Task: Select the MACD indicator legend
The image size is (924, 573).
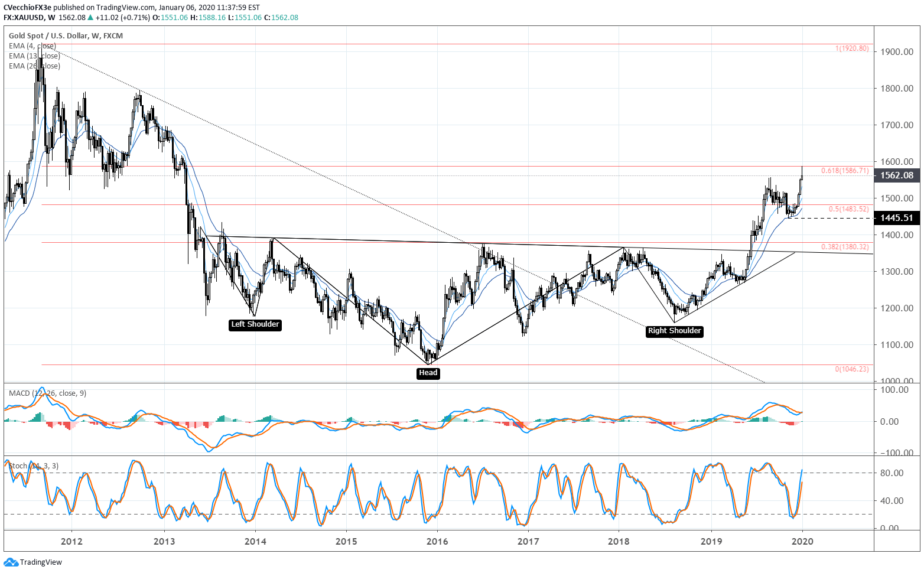Action: point(47,393)
